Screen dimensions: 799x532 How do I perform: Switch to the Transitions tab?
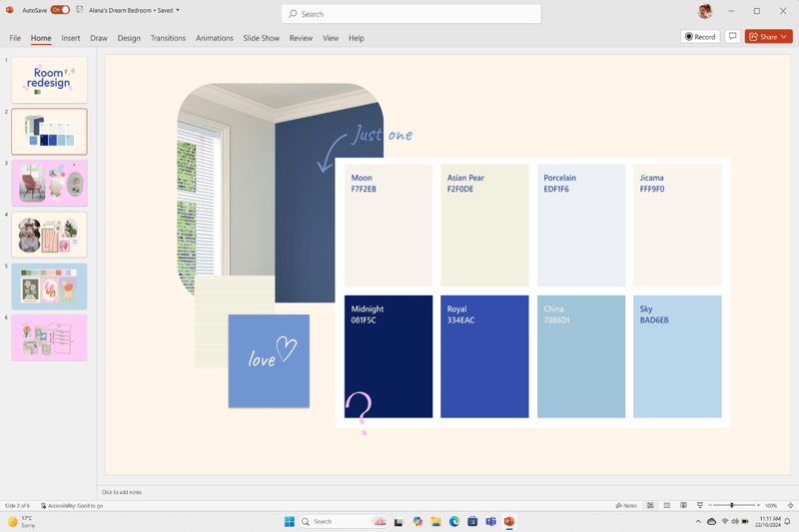tap(168, 38)
